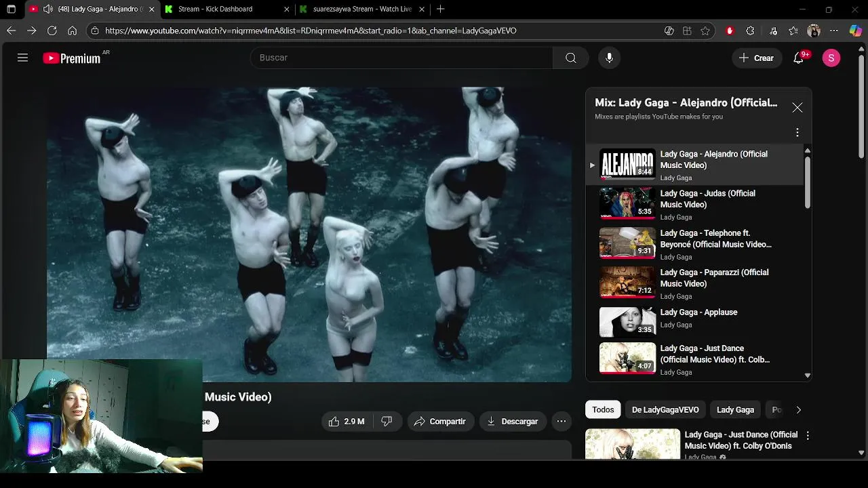Viewport: 868px width, 488px height.
Task: Play Lady Gaga - Judas from playlist
Action: (694, 204)
